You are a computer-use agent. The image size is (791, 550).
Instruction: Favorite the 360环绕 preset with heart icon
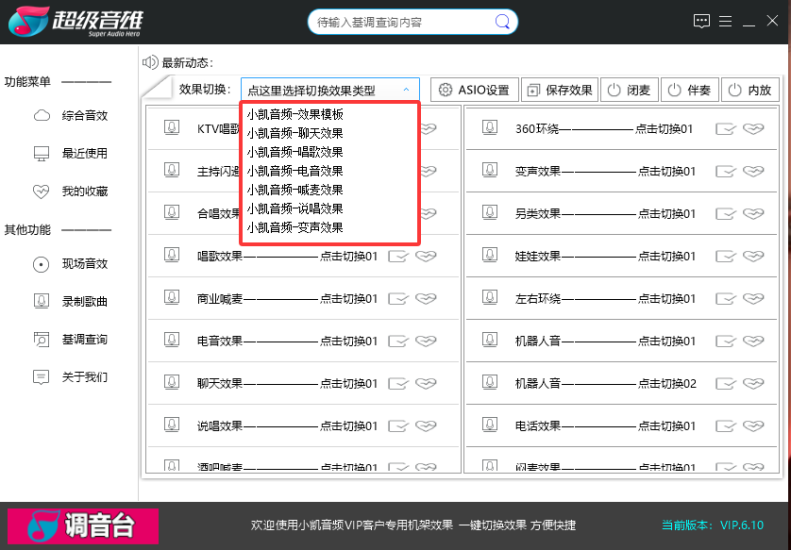(754, 129)
